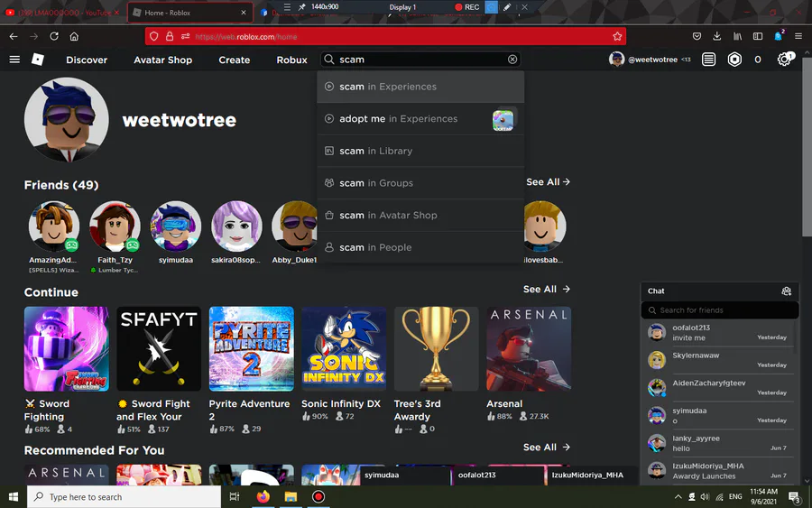Click the Roblox search input field

(x=420, y=60)
